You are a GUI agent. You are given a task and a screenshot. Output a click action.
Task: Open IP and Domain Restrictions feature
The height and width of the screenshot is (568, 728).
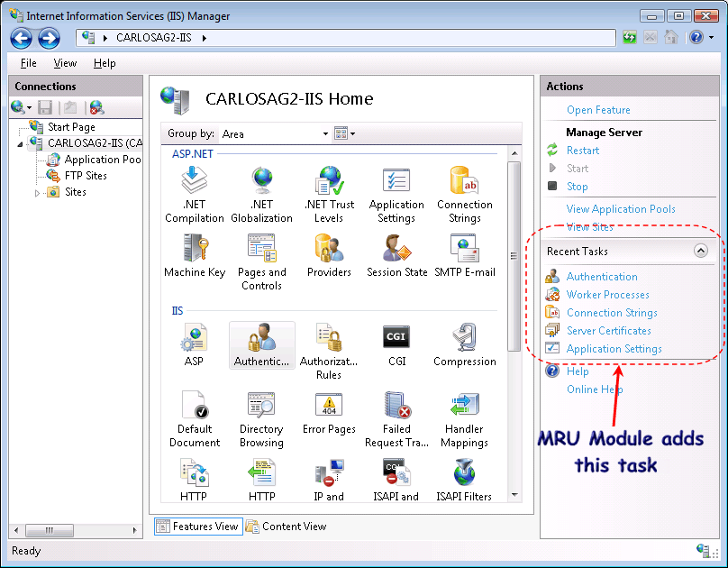329,480
